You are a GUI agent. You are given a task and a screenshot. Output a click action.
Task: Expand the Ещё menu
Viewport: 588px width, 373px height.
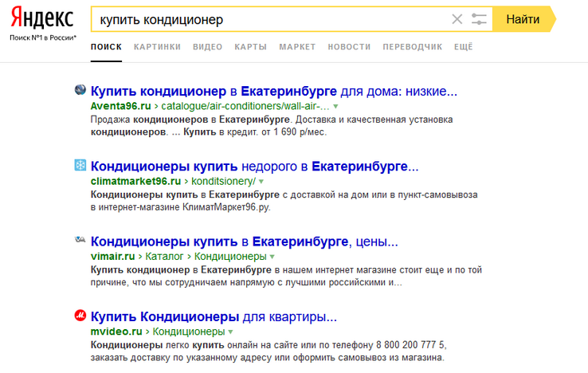pyautogui.click(x=464, y=47)
